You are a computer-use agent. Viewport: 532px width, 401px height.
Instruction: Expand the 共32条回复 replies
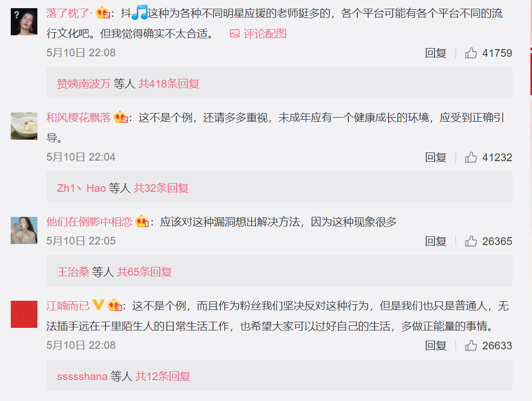161,188
